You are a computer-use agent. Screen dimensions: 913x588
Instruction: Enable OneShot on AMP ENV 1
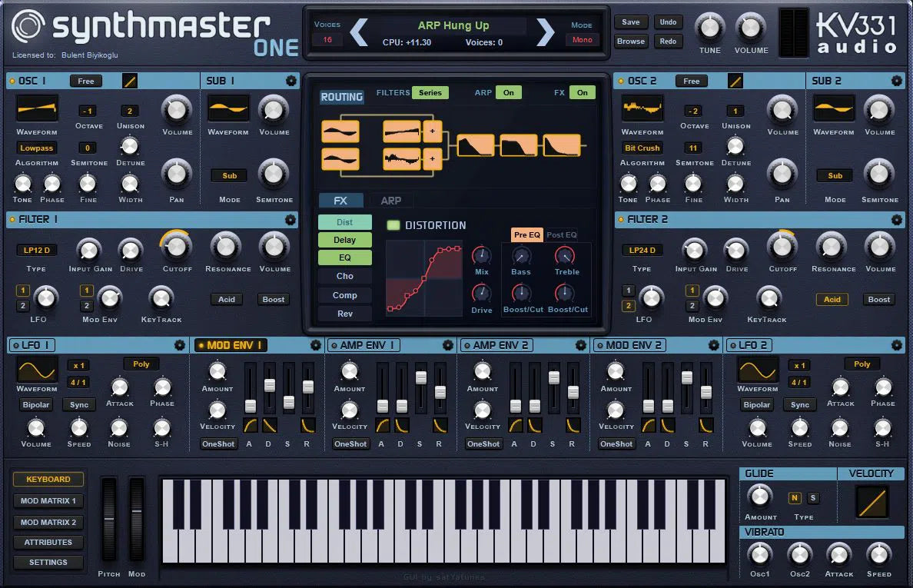pyautogui.click(x=350, y=443)
